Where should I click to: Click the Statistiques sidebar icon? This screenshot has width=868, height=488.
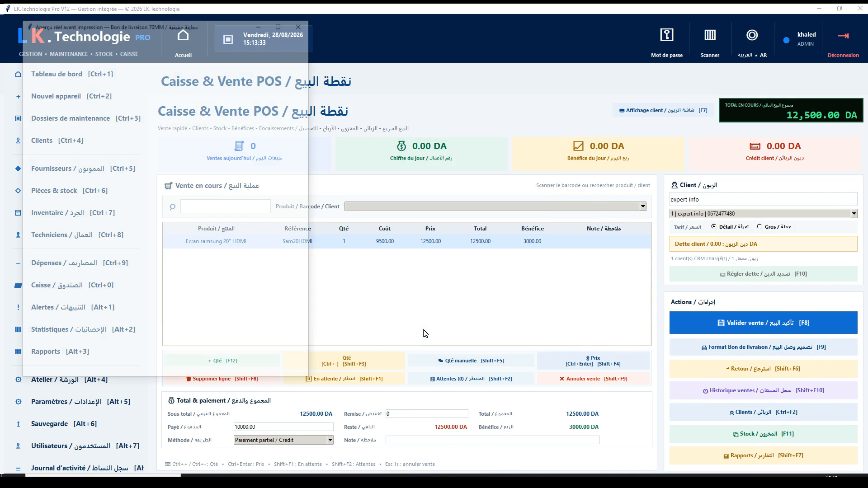pyautogui.click(x=18, y=329)
